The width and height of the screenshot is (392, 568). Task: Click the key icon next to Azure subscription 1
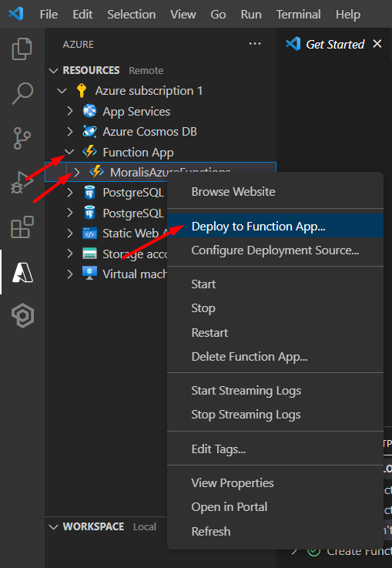coord(82,91)
